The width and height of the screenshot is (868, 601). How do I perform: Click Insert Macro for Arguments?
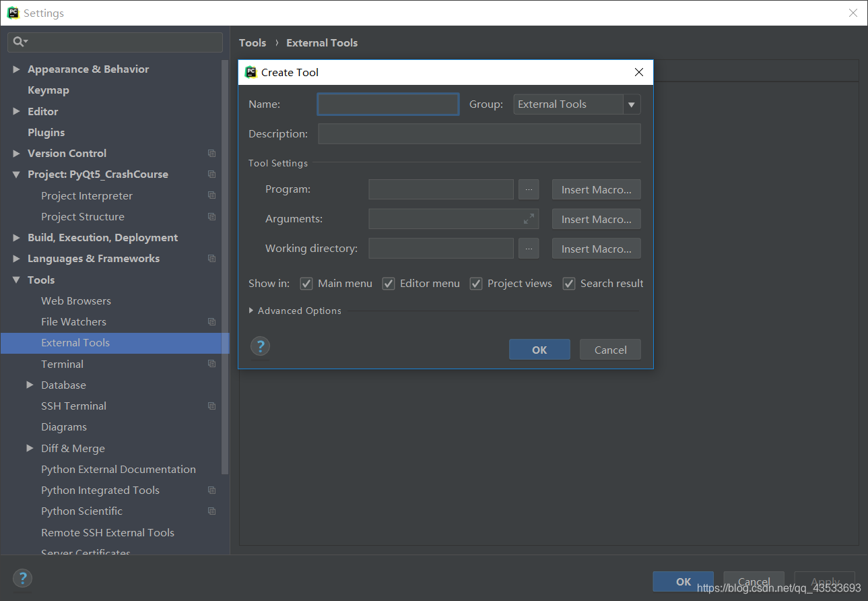[597, 219]
